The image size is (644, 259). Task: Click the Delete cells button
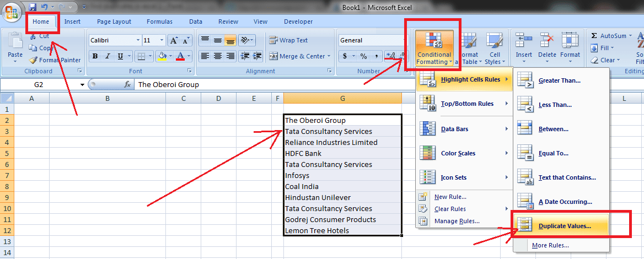[547, 47]
